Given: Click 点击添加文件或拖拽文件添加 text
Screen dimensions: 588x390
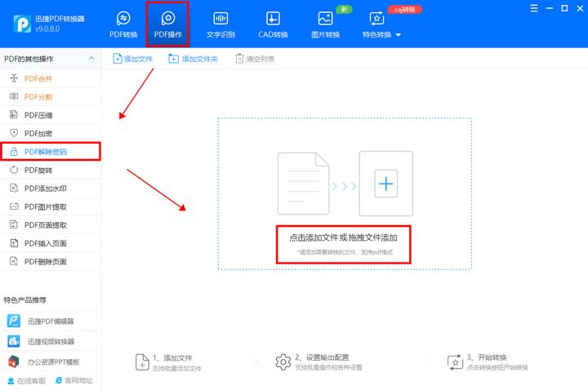Looking at the screenshot, I should [343, 237].
